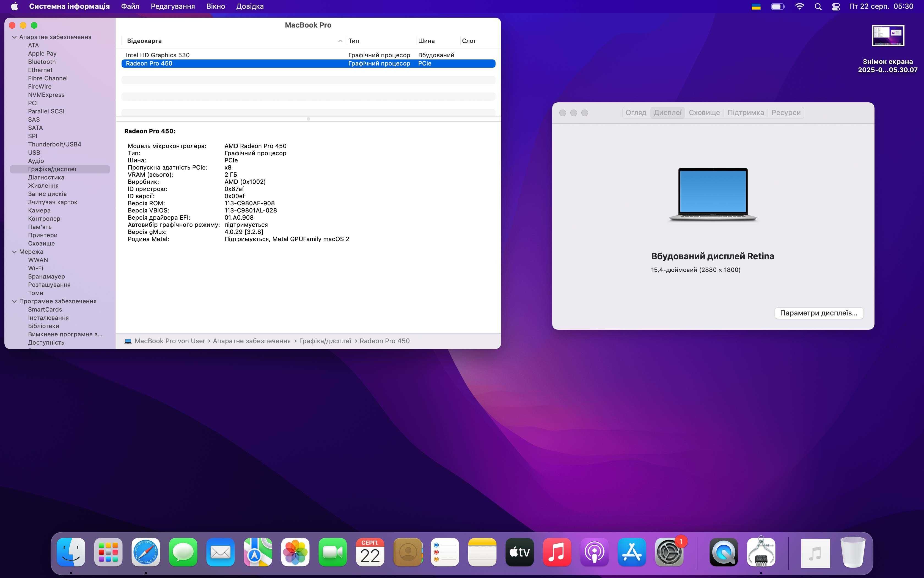The width and height of the screenshot is (924, 578).
Task: Switch to the Дисплеї tab
Action: (x=667, y=113)
